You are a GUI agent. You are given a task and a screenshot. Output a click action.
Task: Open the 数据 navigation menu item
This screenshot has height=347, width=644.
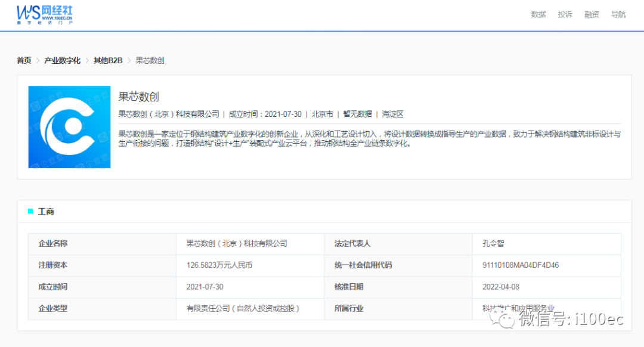tap(538, 14)
